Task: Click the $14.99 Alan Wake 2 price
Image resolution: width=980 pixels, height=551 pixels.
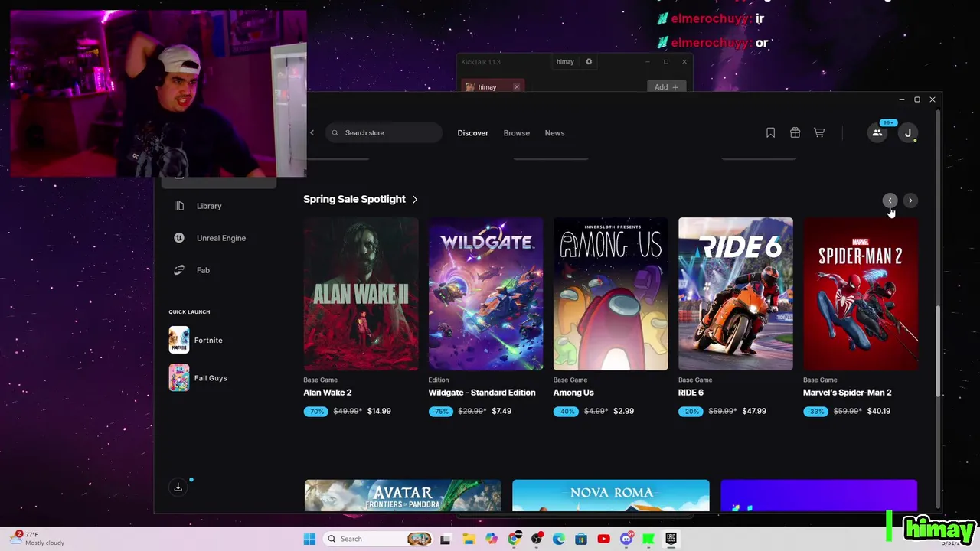Action: coord(379,411)
